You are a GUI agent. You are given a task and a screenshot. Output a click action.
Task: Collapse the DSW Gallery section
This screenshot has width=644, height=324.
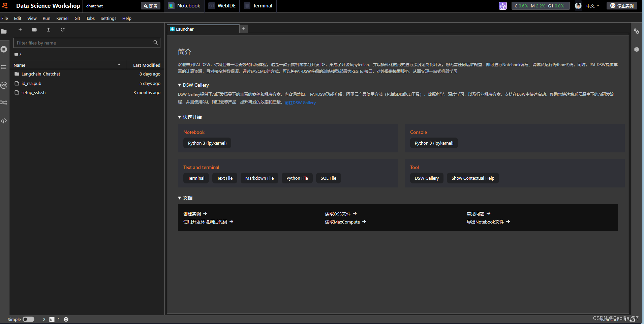tap(180, 85)
